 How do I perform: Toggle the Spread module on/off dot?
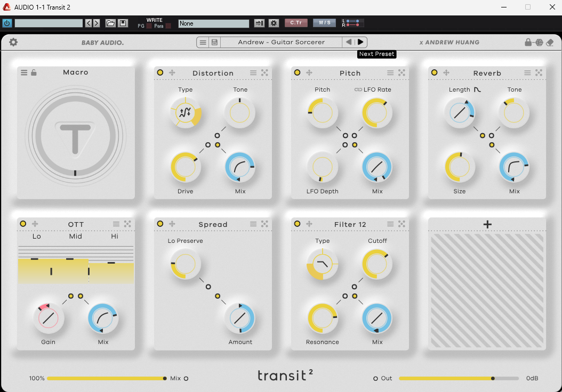click(x=160, y=224)
